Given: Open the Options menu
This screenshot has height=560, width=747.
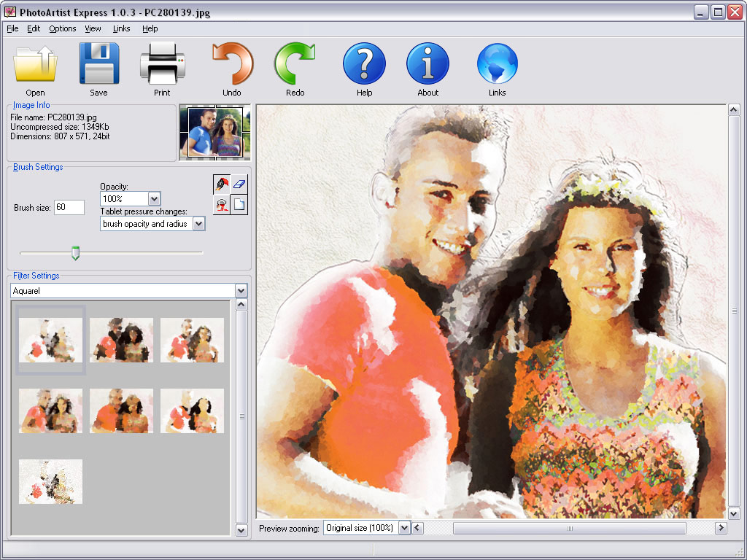Looking at the screenshot, I should click(x=63, y=28).
